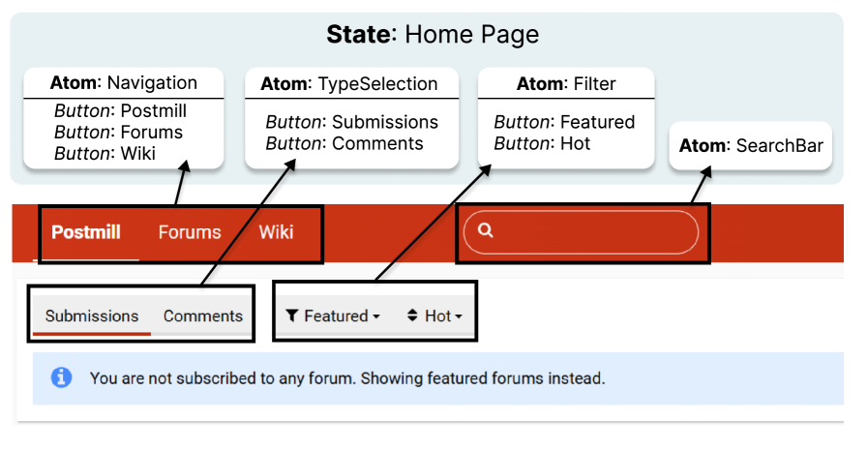Open Forums in the red navbar
The height and width of the screenshot is (452, 868).
pyautogui.click(x=190, y=232)
